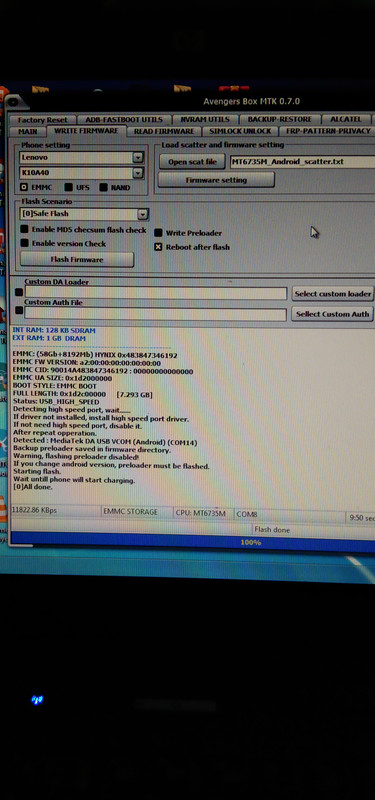Screen dimensions: 375x800
Task: Open the Firmware setting button
Action: click(216, 180)
